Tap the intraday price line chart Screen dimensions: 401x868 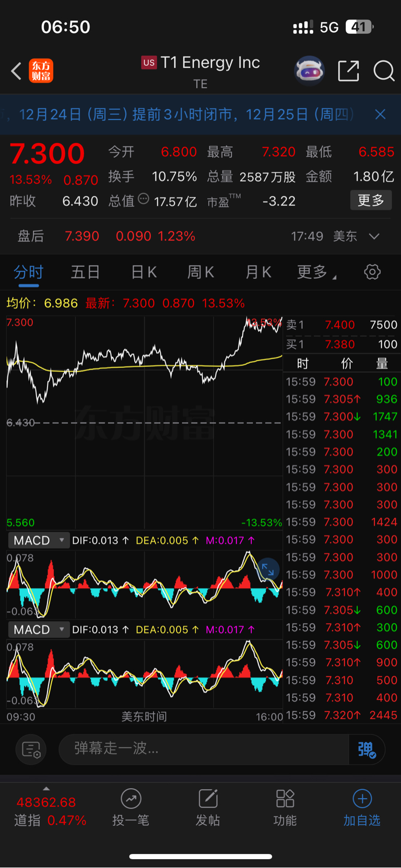(144, 423)
